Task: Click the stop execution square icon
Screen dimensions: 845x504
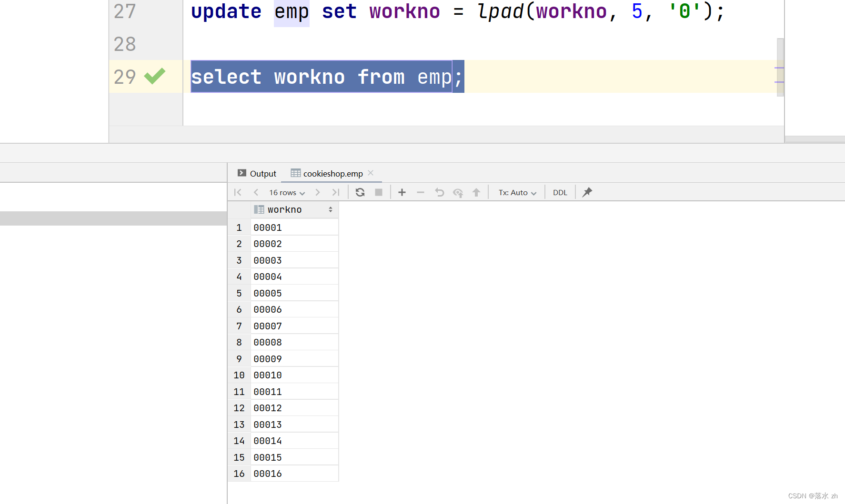Action: [379, 192]
